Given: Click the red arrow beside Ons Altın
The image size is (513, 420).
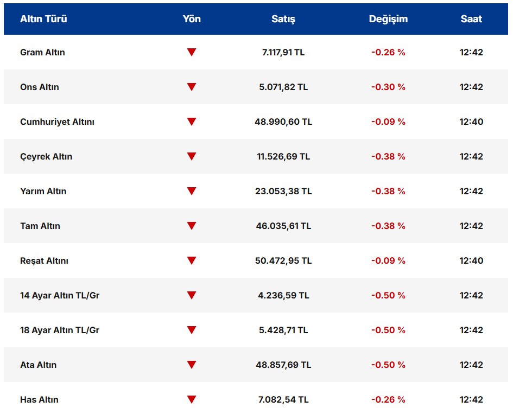Looking at the screenshot, I should click(x=191, y=87).
